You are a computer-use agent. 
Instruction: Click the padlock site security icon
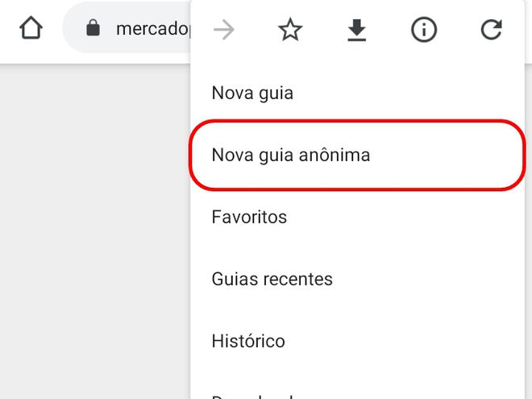tap(93, 28)
